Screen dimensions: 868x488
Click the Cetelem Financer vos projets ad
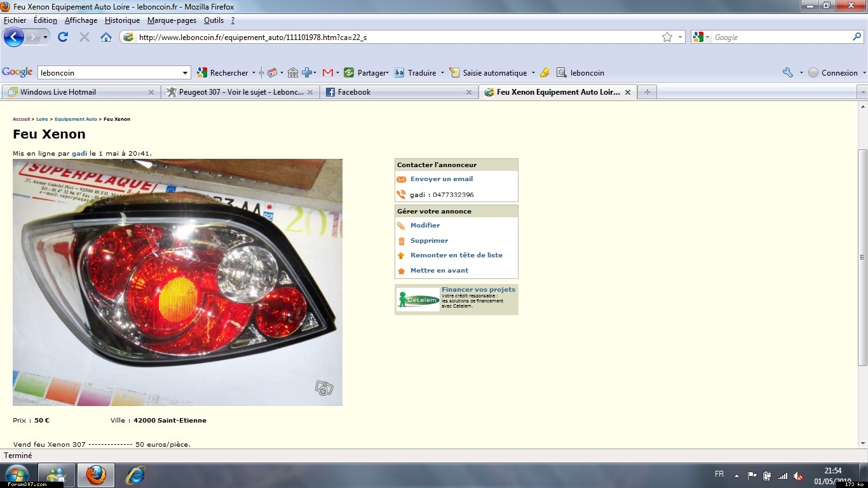456,299
